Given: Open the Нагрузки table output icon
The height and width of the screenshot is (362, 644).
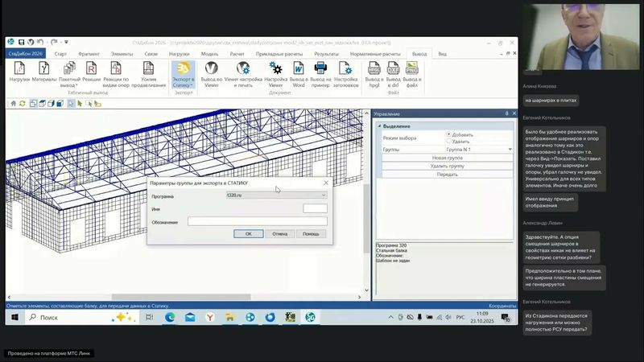Looking at the screenshot, I should pos(19,69).
